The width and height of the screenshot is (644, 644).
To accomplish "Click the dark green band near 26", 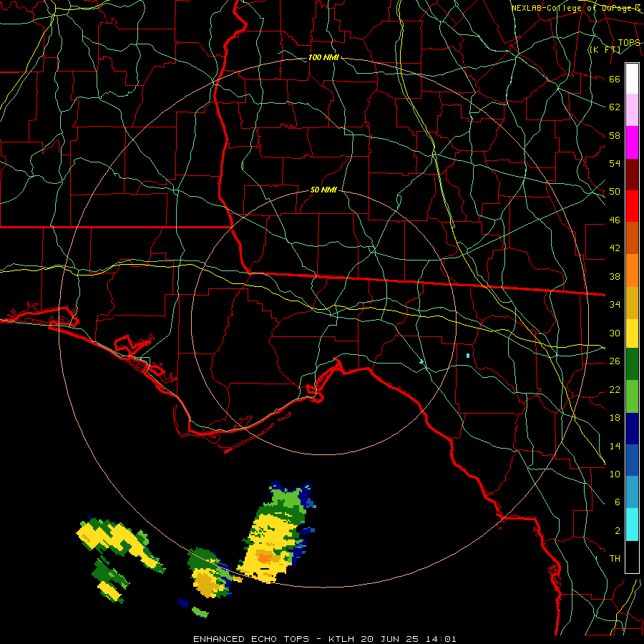I will coord(632,364).
